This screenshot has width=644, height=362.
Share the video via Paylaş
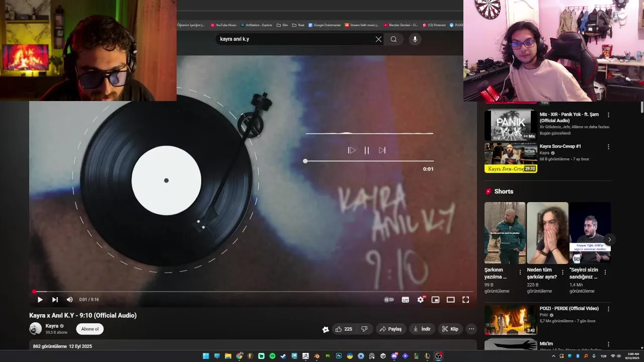(390, 329)
